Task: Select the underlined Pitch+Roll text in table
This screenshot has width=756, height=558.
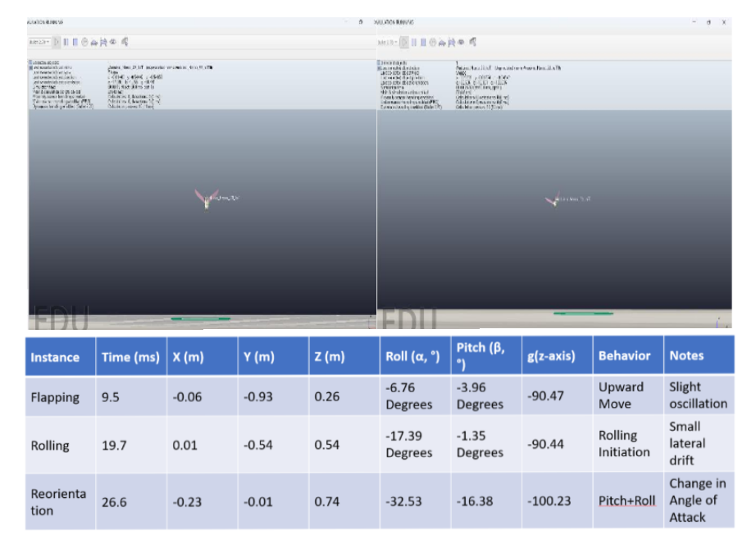Action: click(x=626, y=501)
